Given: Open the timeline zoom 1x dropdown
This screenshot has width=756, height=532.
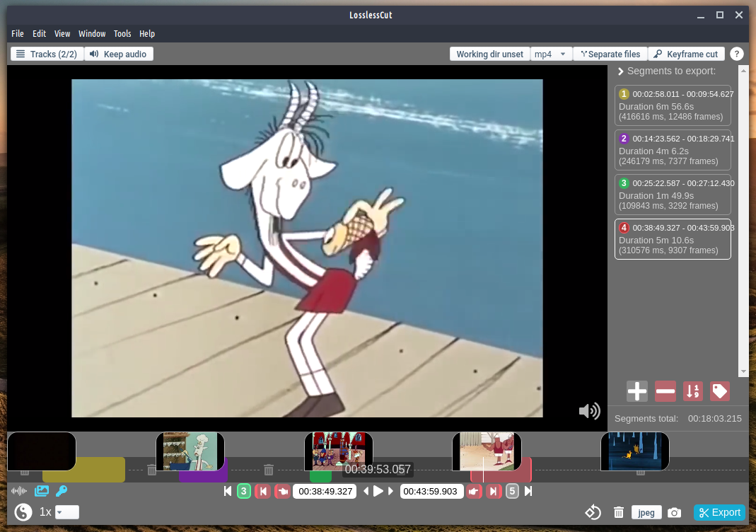Looking at the screenshot, I should (67, 512).
